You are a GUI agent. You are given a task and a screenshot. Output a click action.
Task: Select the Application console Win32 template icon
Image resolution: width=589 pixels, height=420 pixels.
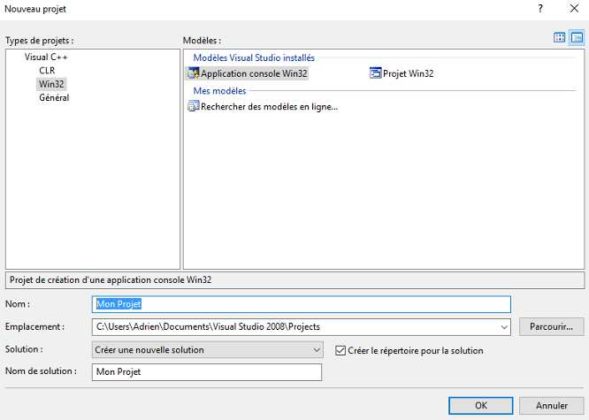tap(193, 73)
